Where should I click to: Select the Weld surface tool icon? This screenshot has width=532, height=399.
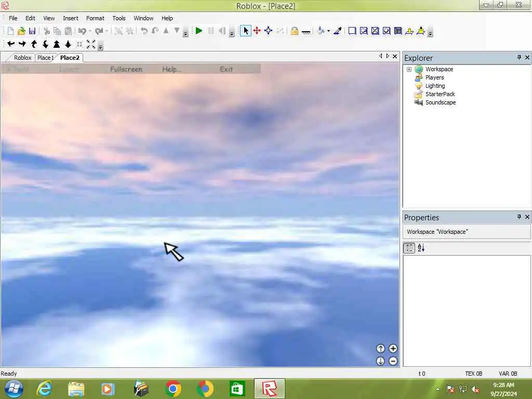point(375,31)
